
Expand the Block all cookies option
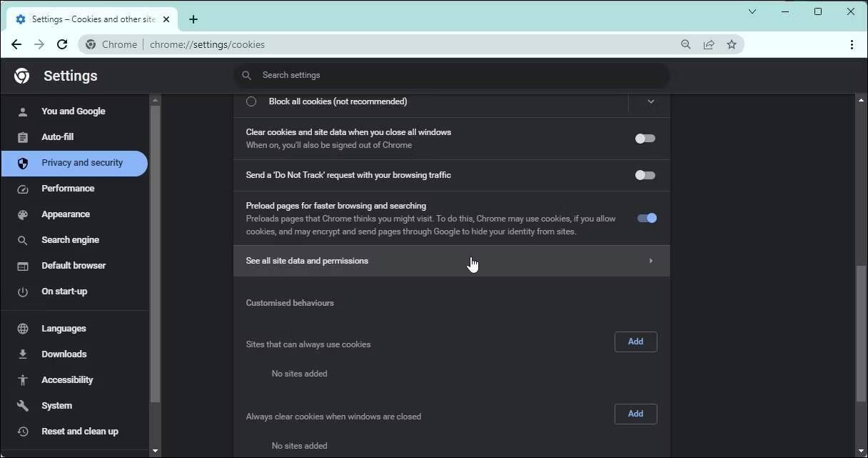pos(650,101)
